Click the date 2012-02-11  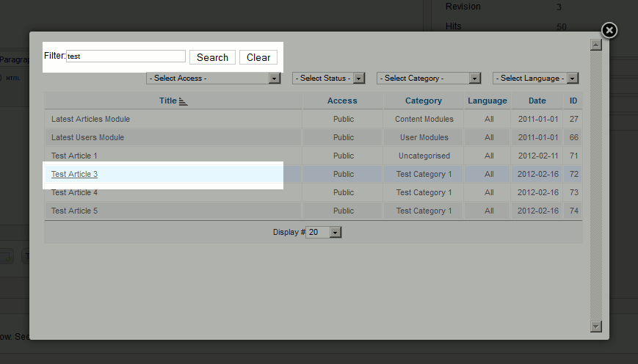[538, 156]
